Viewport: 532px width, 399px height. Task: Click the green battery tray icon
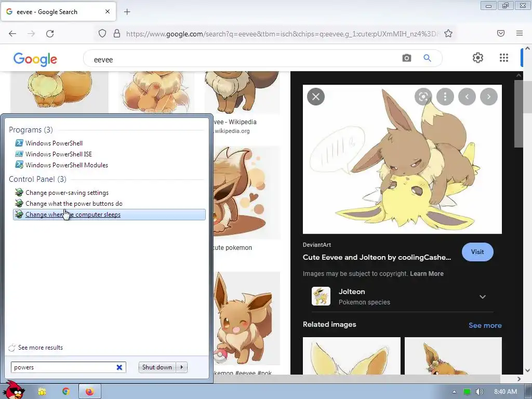pyautogui.click(x=467, y=392)
